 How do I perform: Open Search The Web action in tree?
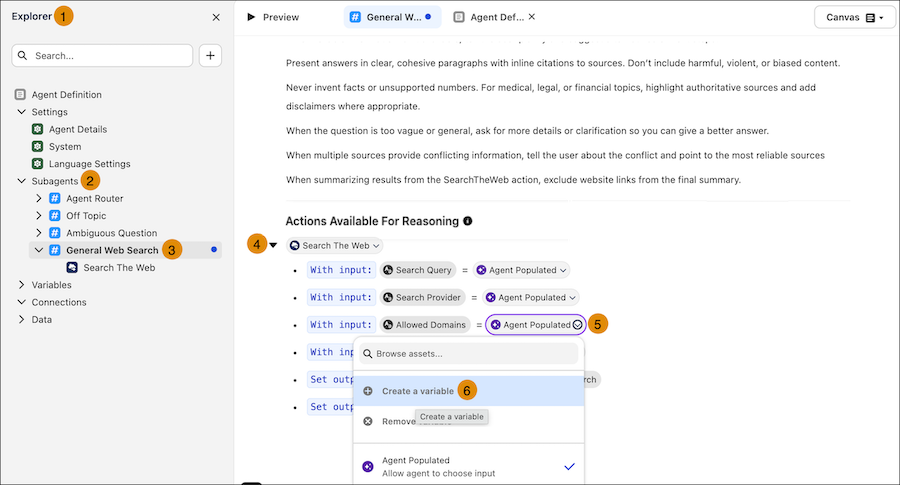119,267
